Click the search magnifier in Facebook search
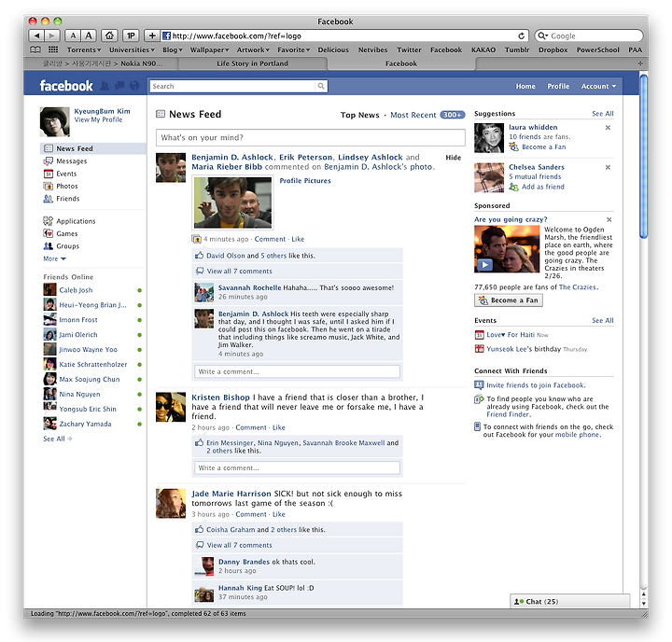The height and width of the screenshot is (642, 672). 321,86
